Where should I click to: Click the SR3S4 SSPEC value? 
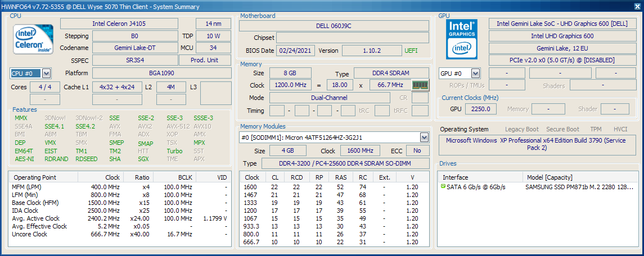135,60
